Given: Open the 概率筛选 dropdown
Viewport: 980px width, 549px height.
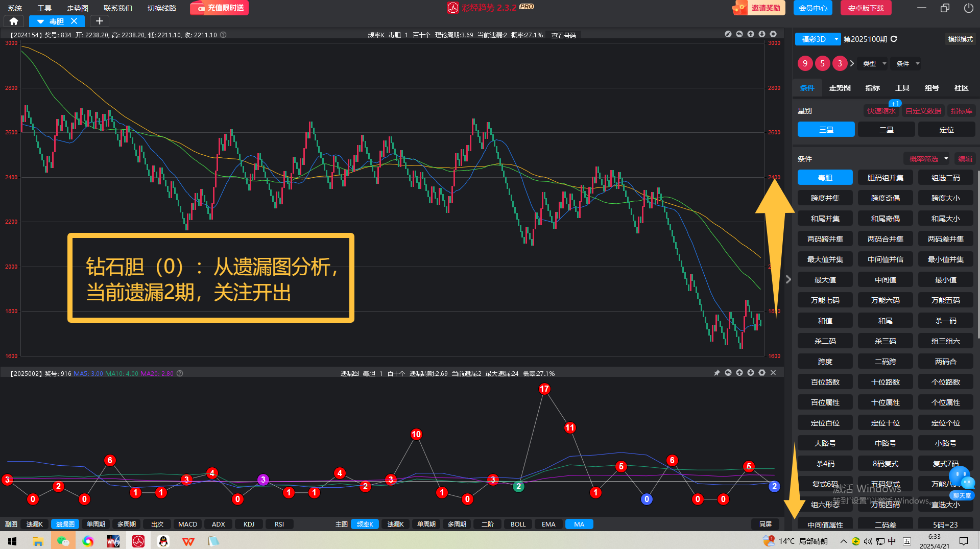Looking at the screenshot, I should (927, 158).
